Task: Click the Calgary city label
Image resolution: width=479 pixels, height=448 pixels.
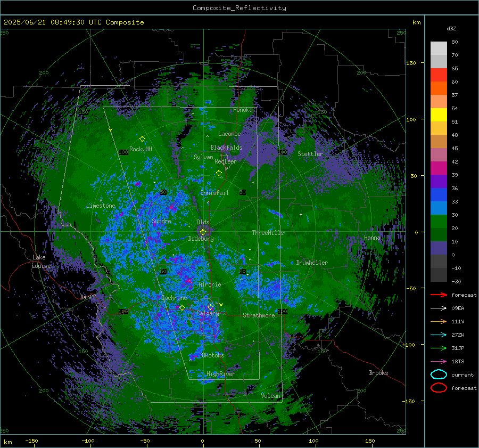Action: [208, 313]
